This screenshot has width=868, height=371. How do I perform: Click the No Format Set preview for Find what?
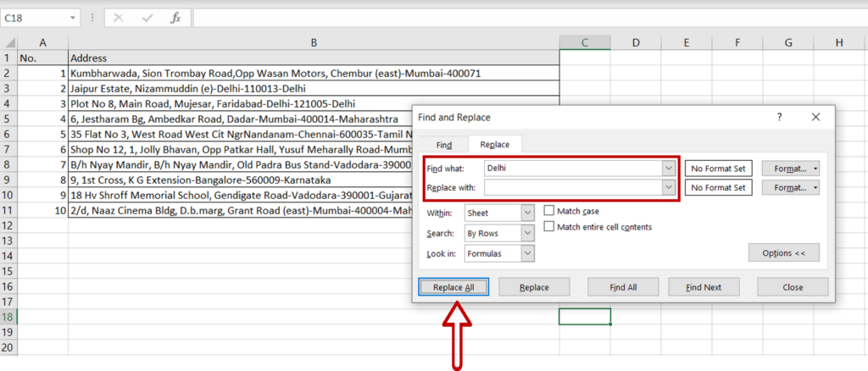click(719, 168)
